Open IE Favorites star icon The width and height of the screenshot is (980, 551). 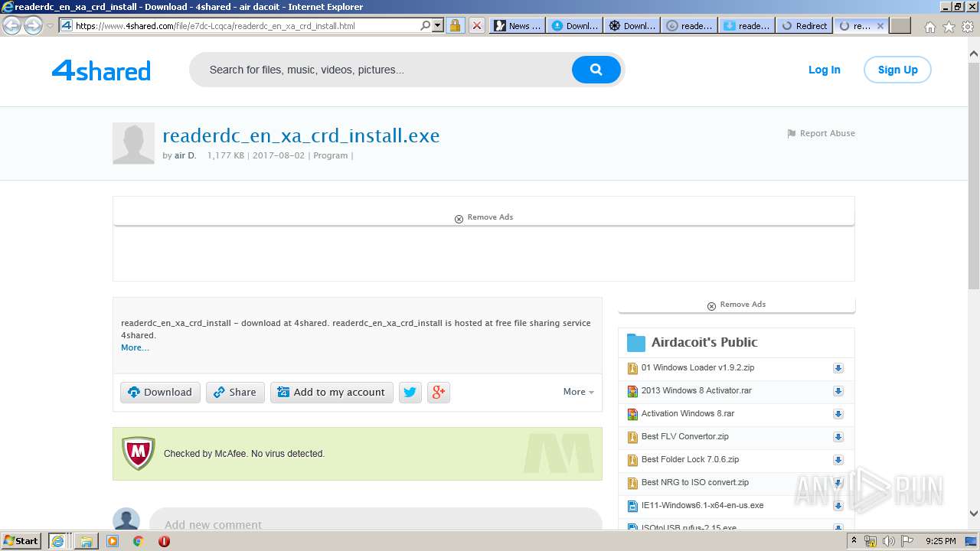(x=949, y=26)
